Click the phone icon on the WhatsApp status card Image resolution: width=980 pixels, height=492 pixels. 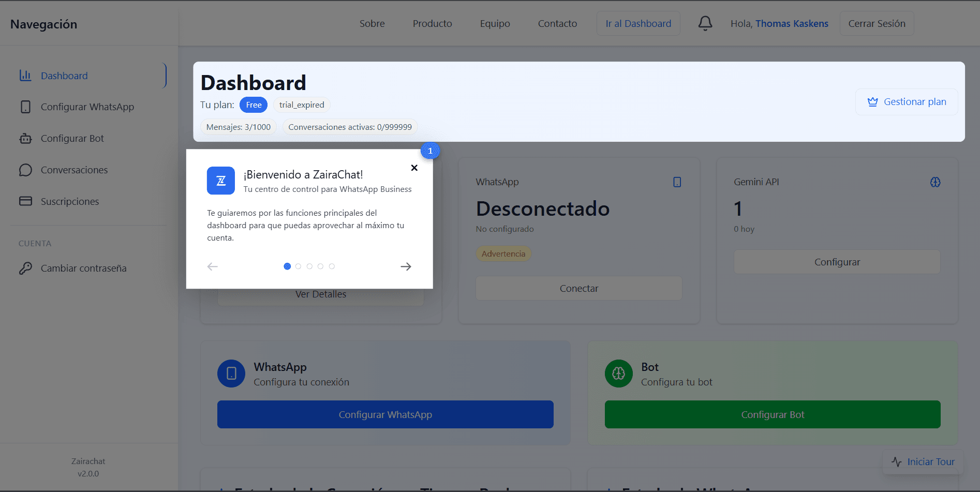click(676, 182)
